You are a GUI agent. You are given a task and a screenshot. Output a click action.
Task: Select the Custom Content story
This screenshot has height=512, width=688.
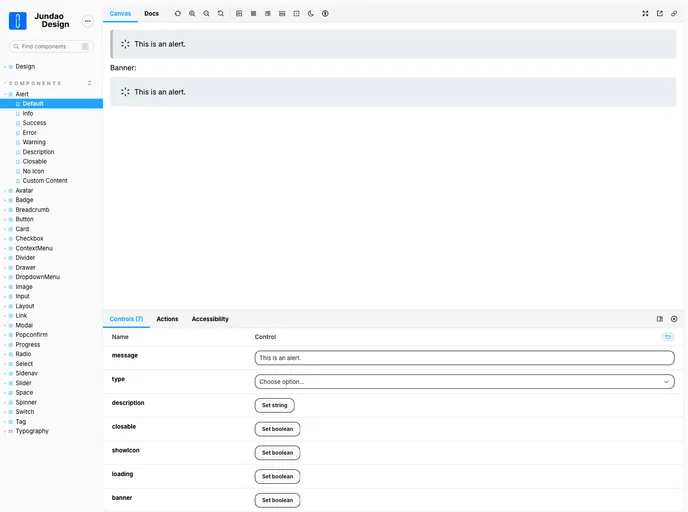(x=45, y=181)
